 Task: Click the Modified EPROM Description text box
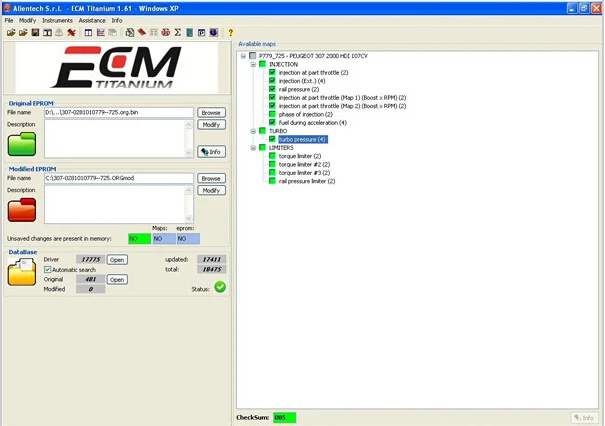pos(118,205)
